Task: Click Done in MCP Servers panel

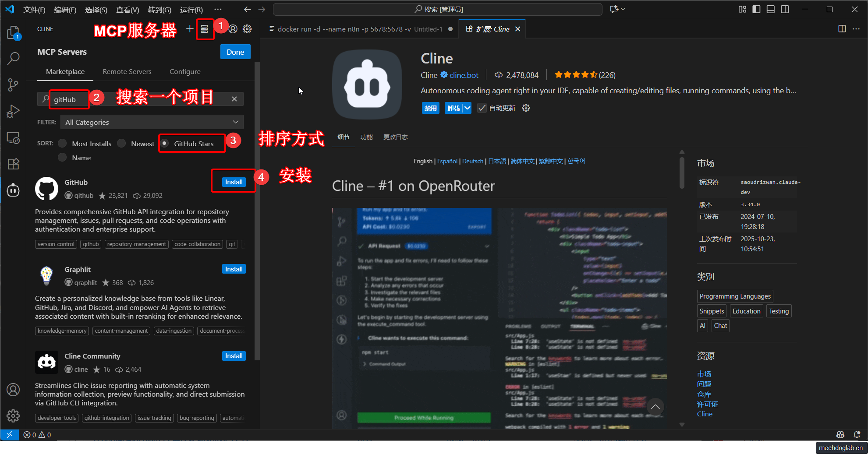Action: 235,52
